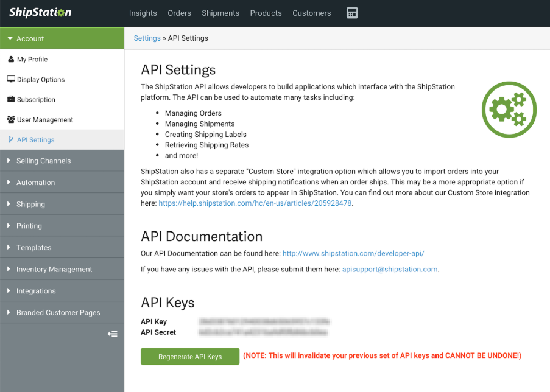This screenshot has height=392, width=550.
Task: Go to the Insights menu
Action: point(143,13)
